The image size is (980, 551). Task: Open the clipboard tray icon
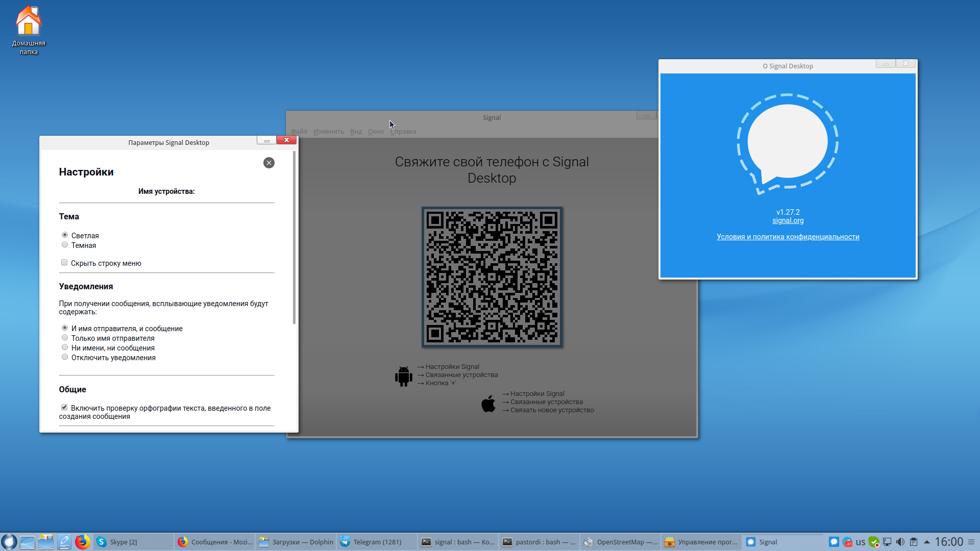(x=914, y=542)
